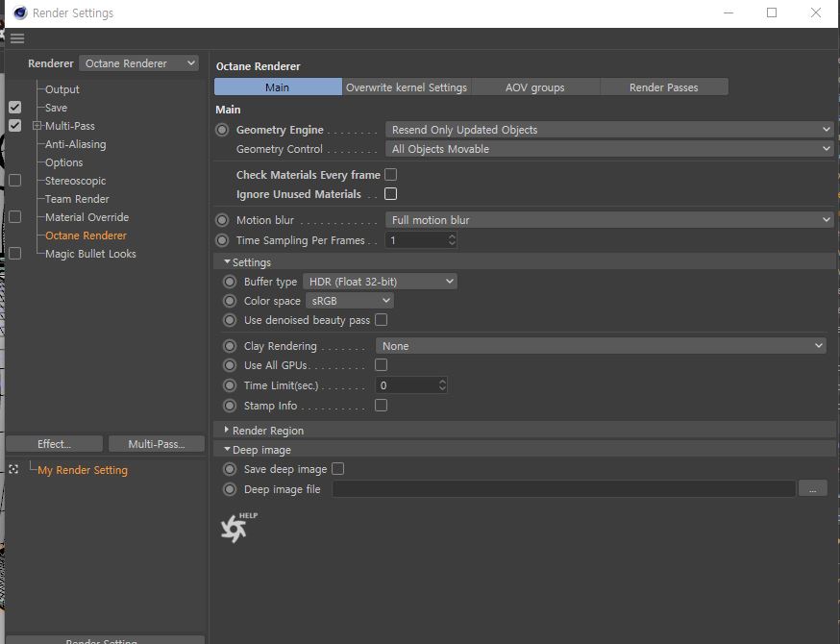Click the Motion blur animation dot
The height and width of the screenshot is (644, 840).
(222, 220)
